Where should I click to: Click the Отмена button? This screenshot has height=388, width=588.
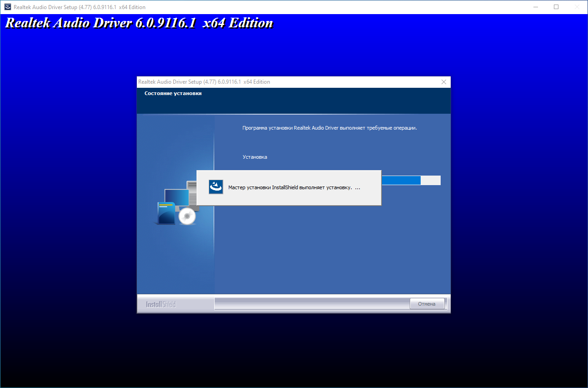coord(427,304)
